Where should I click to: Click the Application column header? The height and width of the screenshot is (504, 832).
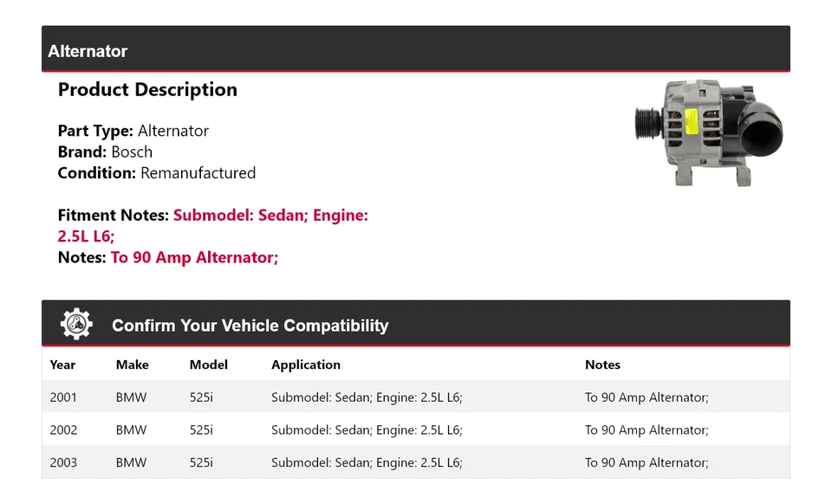pos(305,365)
